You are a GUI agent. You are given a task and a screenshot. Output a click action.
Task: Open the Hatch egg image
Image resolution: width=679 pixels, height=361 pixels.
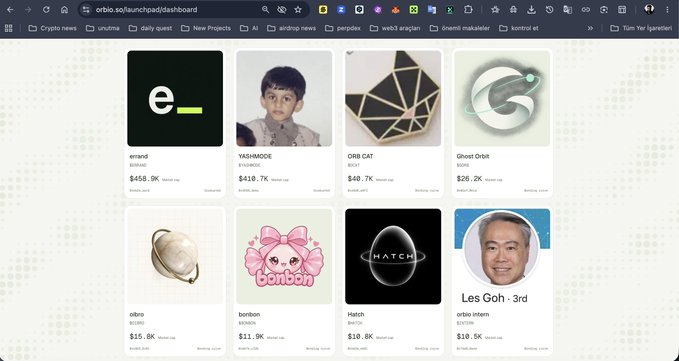[x=393, y=256]
